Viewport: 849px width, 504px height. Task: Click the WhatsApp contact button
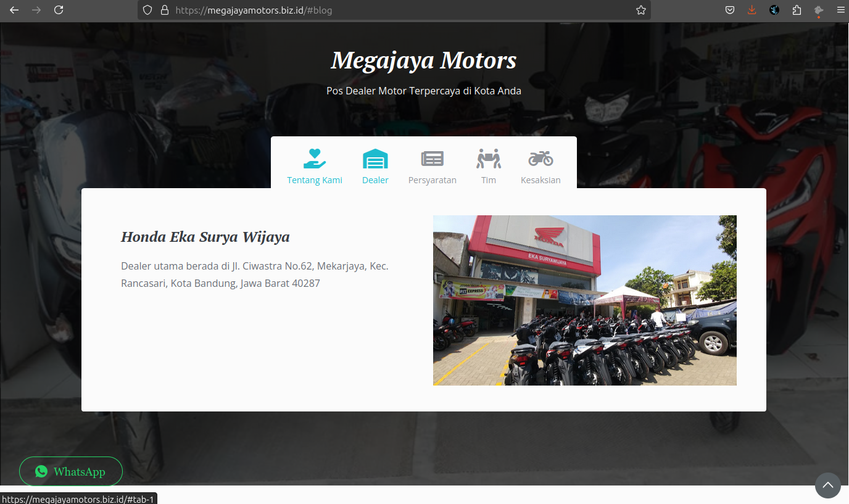71,471
